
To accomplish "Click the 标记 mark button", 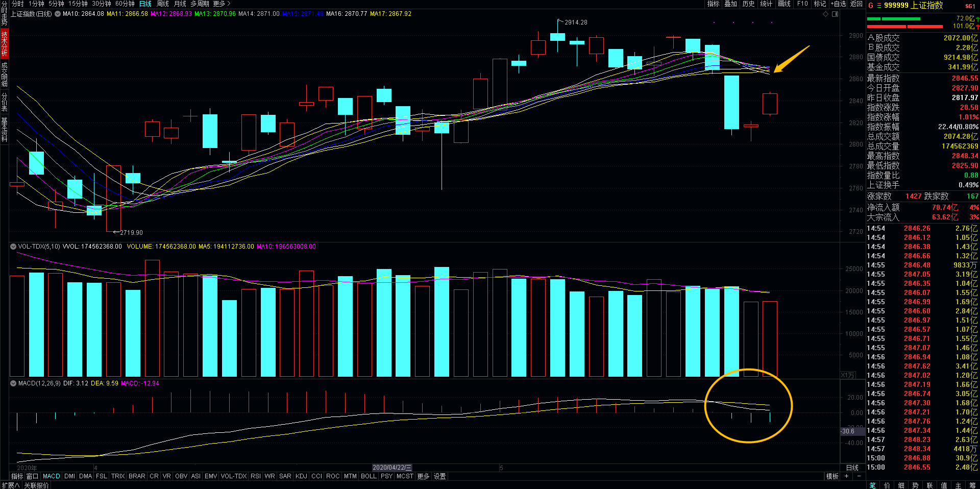I will [x=820, y=4].
